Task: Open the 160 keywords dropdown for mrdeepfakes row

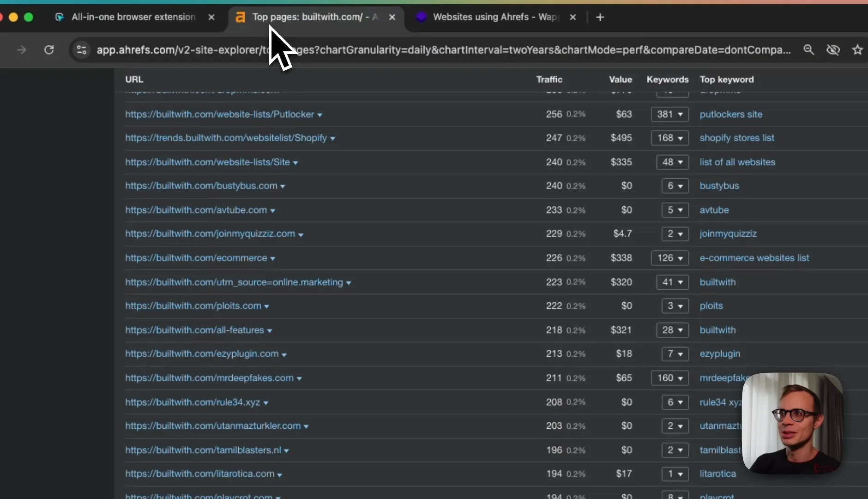Action: click(x=669, y=378)
